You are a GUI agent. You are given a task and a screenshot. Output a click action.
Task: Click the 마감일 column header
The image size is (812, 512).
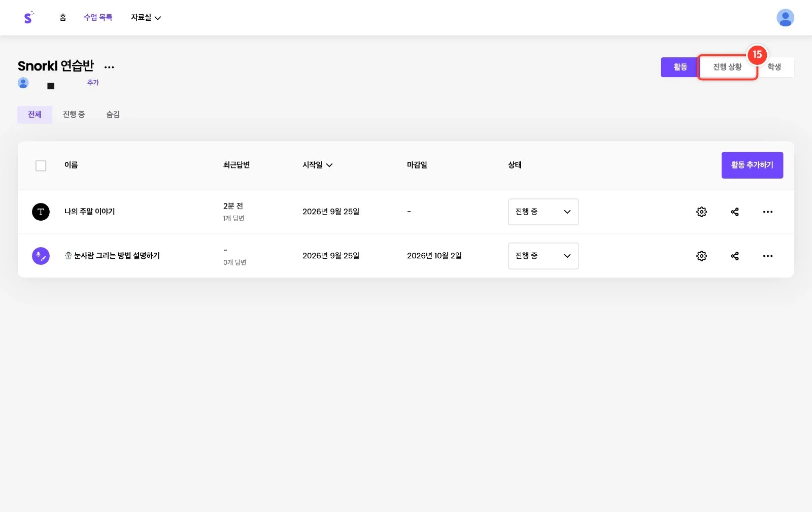417,165
